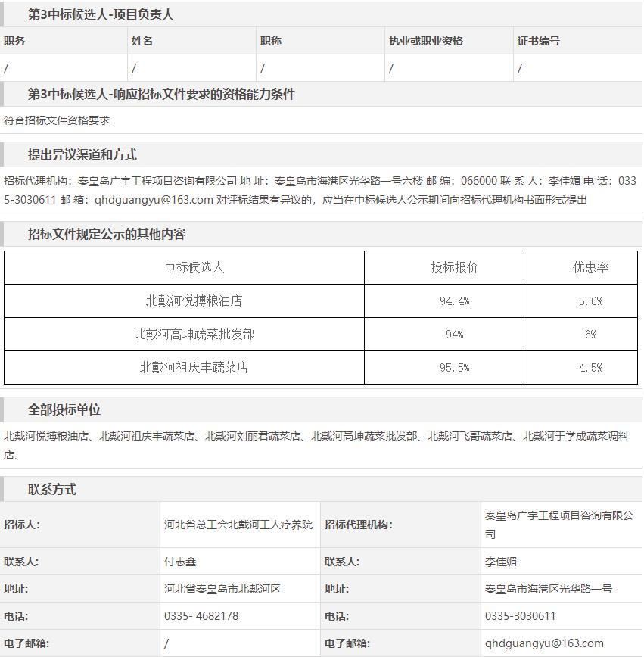Click the 第3中标候选人-项目负责人 section heading
This screenshot has width=644, height=657.
(101, 14)
